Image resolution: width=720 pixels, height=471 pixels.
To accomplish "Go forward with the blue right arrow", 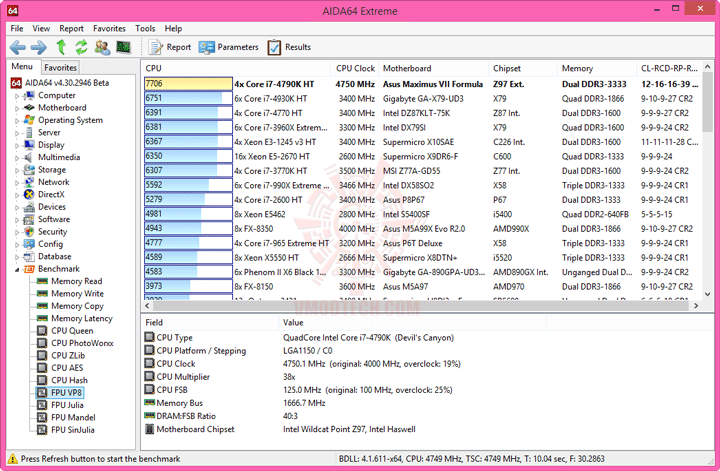I will (39, 47).
